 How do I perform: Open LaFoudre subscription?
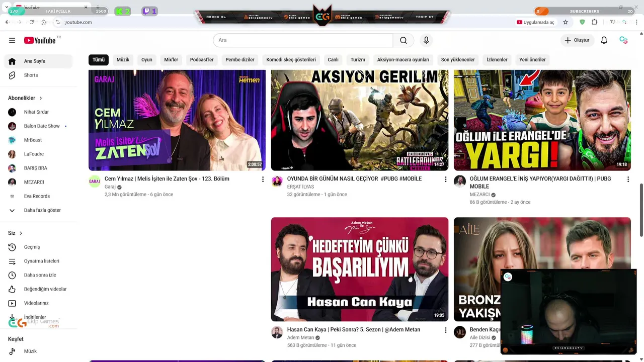[38, 154]
